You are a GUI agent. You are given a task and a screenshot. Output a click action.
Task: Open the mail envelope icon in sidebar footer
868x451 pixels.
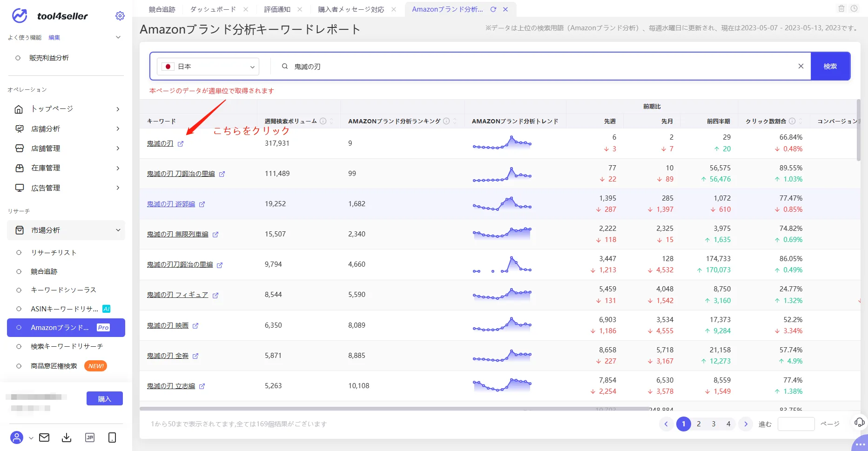point(44,438)
